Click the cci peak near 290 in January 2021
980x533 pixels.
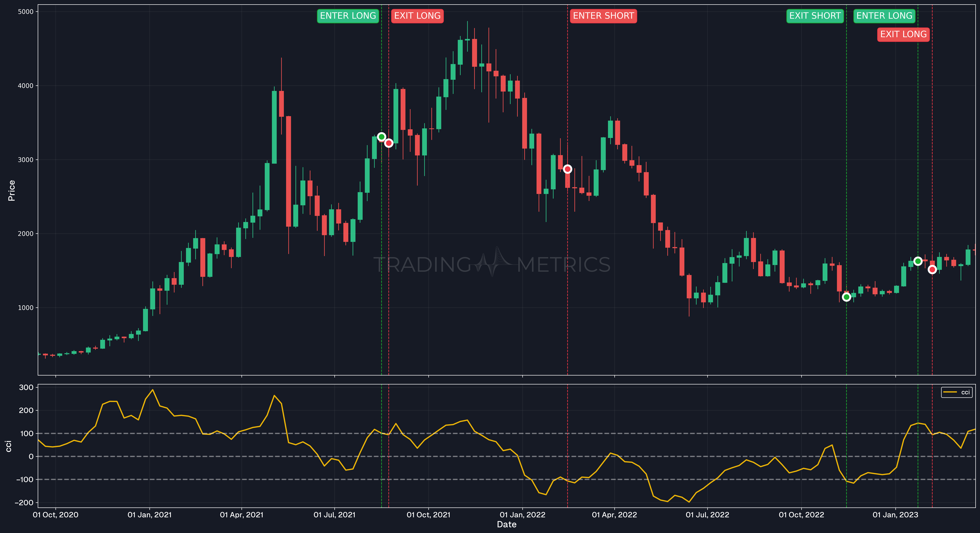pos(153,390)
